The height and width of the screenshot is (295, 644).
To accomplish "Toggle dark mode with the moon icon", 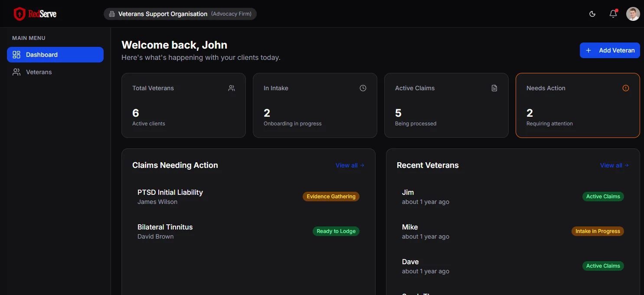I will (x=592, y=14).
